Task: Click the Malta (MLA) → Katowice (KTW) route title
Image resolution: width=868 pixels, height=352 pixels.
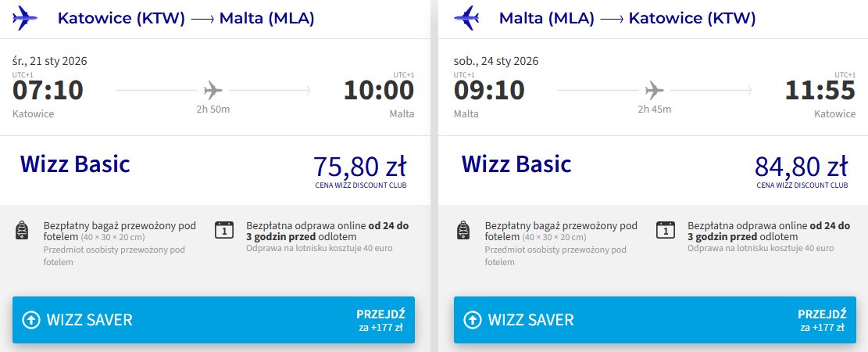Action: (x=627, y=18)
